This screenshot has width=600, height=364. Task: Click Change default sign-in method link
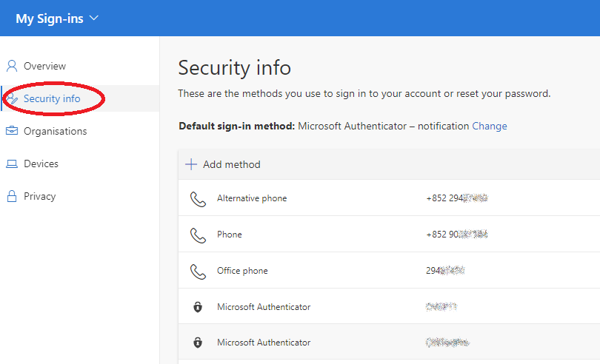tap(490, 127)
